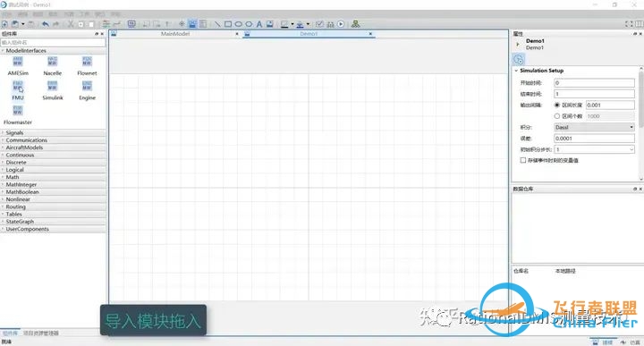Expand the Tables library category
This screenshot has width=644, height=346.
pyautogui.click(x=3, y=215)
